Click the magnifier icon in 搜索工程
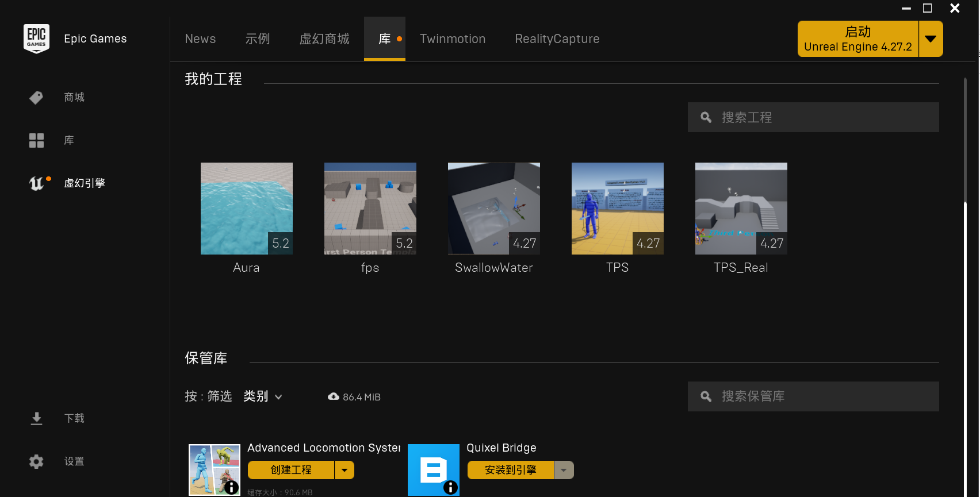980x497 pixels. [706, 117]
